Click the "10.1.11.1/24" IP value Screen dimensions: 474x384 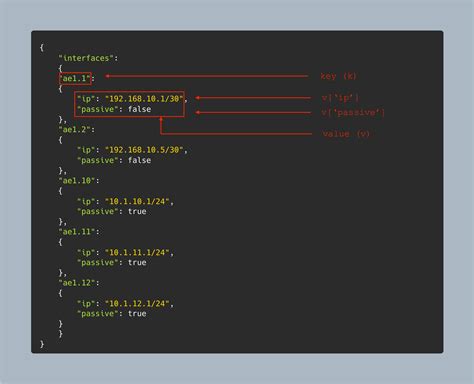point(137,252)
